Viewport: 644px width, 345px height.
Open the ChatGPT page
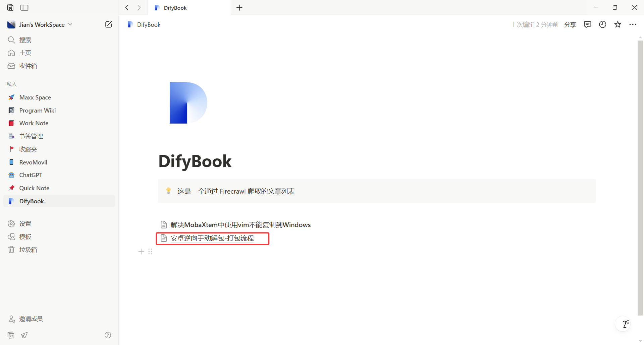[x=59, y=175]
